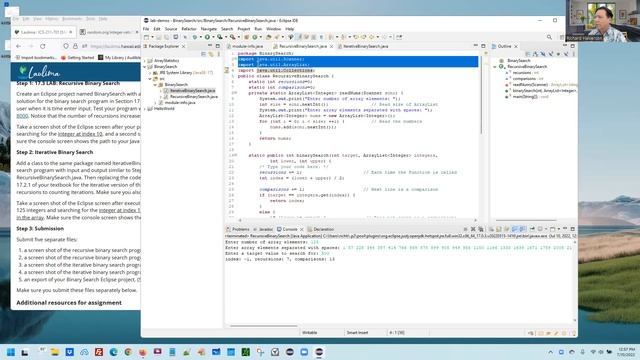Screen dimensions: 640x360
Task: Click the Laulima browser tab
Action: (x=43, y=32)
